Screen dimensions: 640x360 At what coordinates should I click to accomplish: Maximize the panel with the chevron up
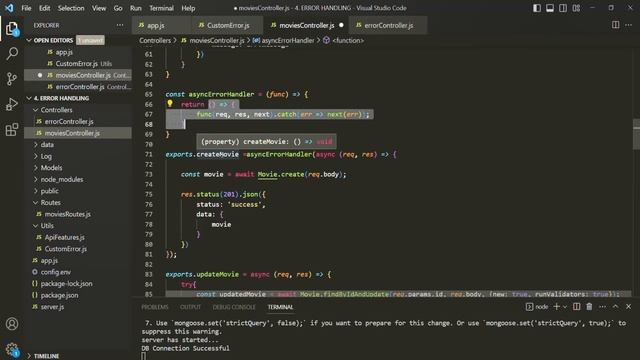coord(616,307)
